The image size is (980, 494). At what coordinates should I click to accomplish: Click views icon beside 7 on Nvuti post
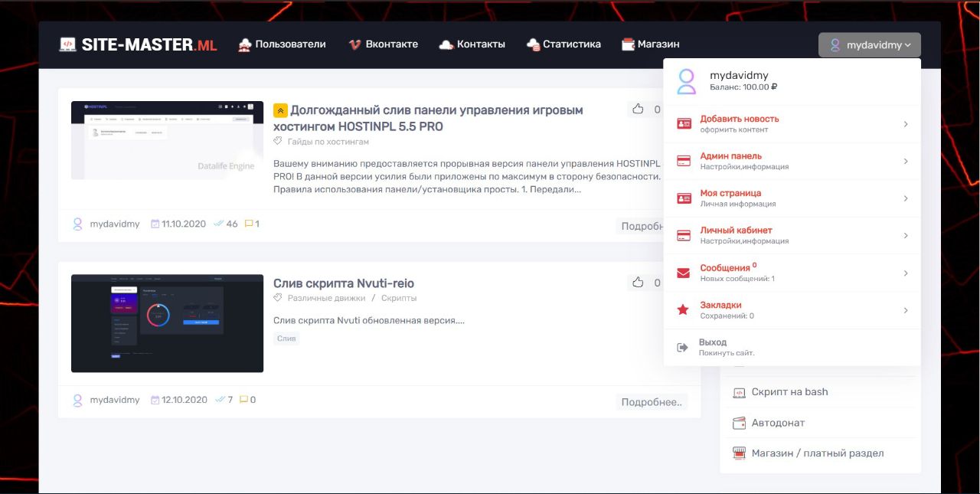(220, 399)
